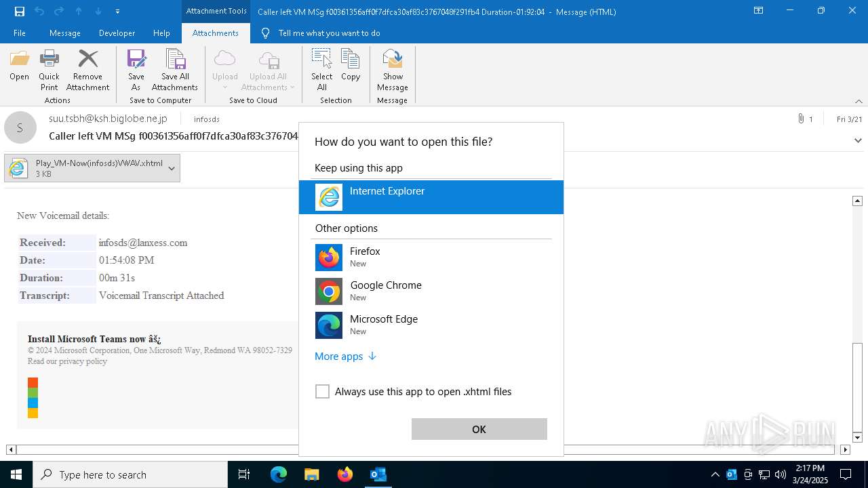Click the sender address suu.tsbh@ksh.biglobe.ne.jp
The height and width of the screenshot is (488, 868).
pos(108,119)
